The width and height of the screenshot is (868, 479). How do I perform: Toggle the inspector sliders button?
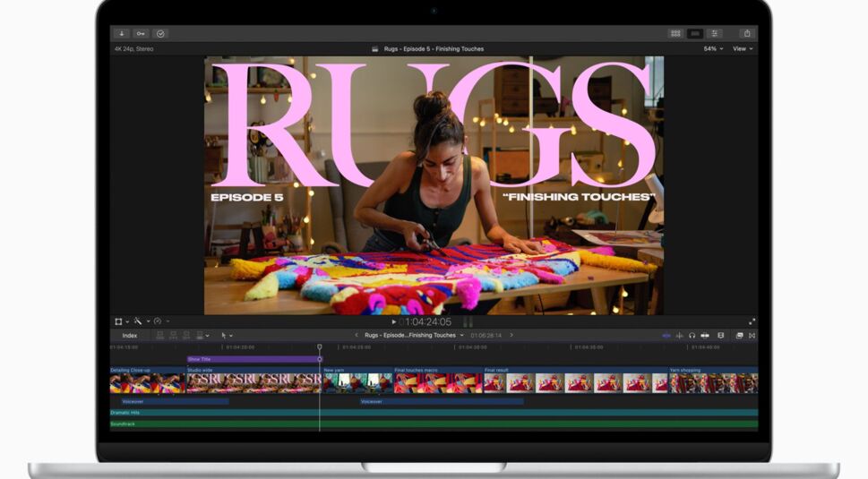tap(715, 33)
